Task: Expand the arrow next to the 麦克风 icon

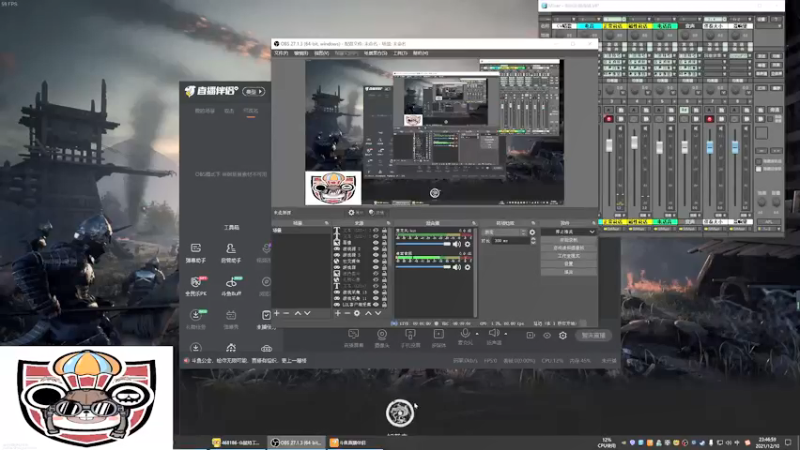Action: tap(477, 334)
